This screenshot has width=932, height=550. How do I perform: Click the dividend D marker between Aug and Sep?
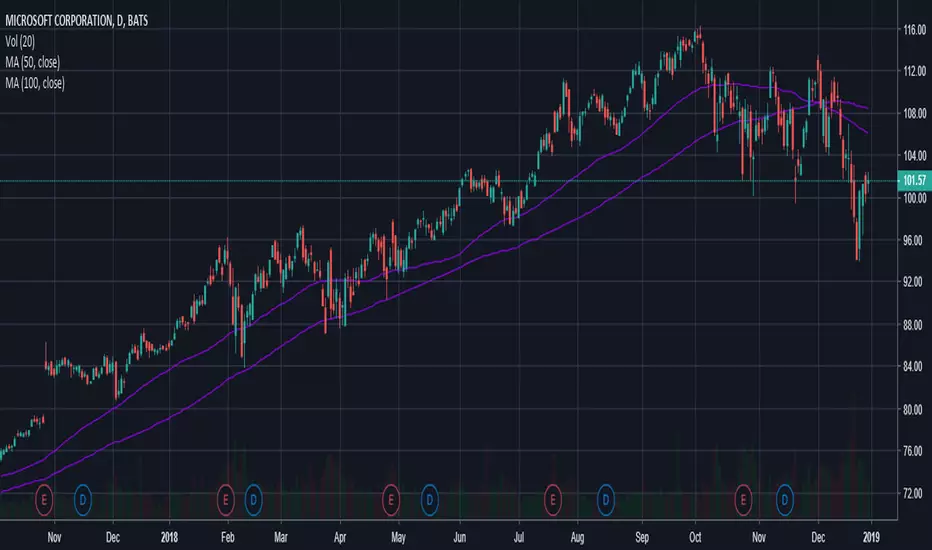[606, 500]
